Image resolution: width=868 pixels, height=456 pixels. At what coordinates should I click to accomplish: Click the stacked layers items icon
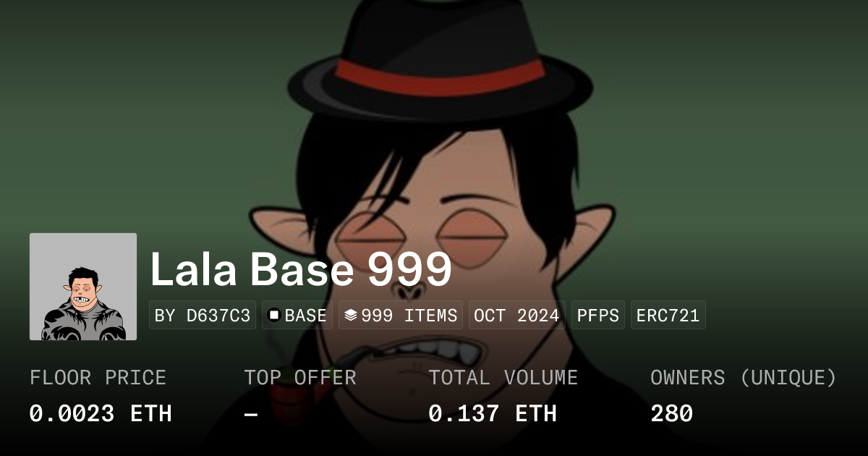click(x=351, y=316)
